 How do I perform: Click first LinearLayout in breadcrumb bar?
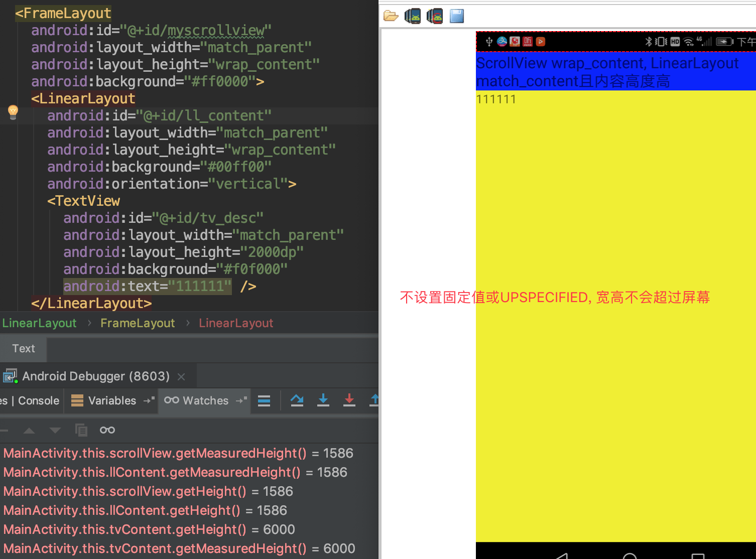pos(39,323)
